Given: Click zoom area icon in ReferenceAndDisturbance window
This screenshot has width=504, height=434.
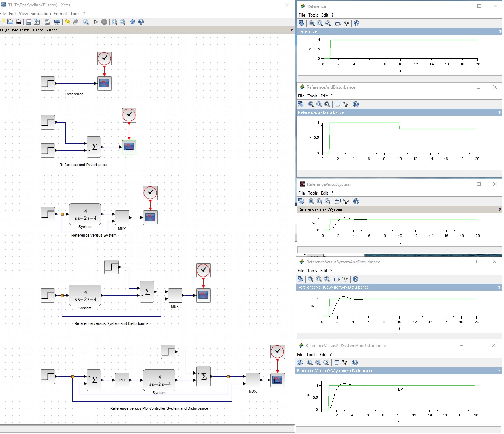Looking at the screenshot, I should coord(311,104).
